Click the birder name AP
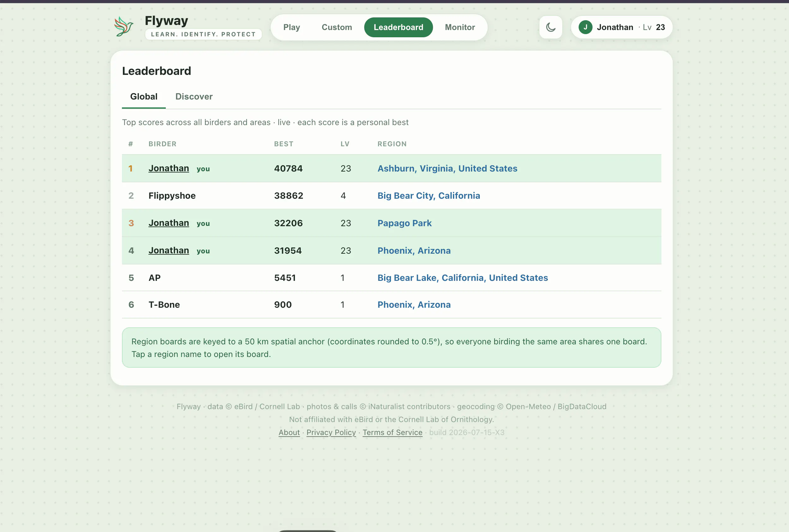This screenshot has height=532, width=789. tap(154, 278)
